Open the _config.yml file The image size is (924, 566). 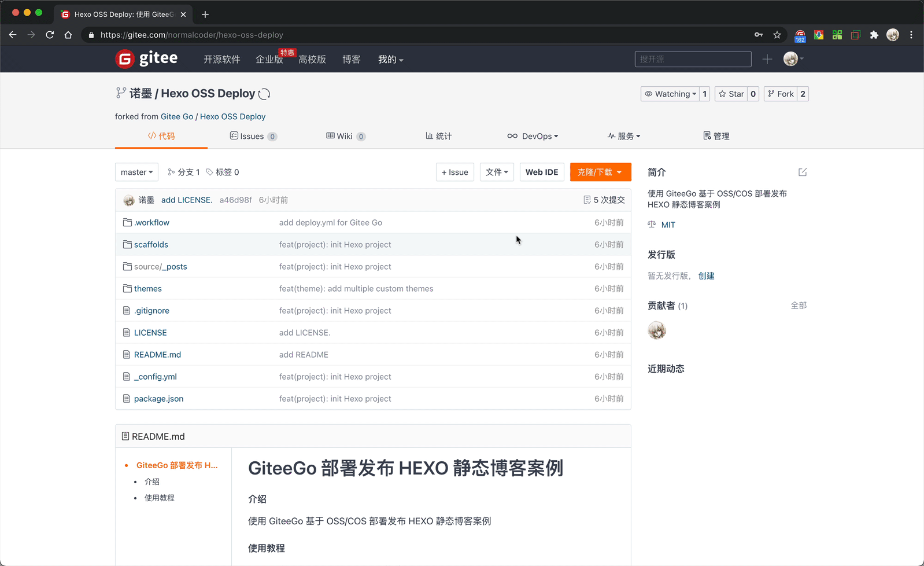pos(155,376)
